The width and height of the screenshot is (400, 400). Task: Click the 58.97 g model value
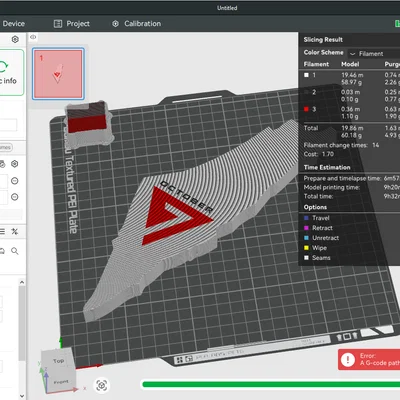351,82
